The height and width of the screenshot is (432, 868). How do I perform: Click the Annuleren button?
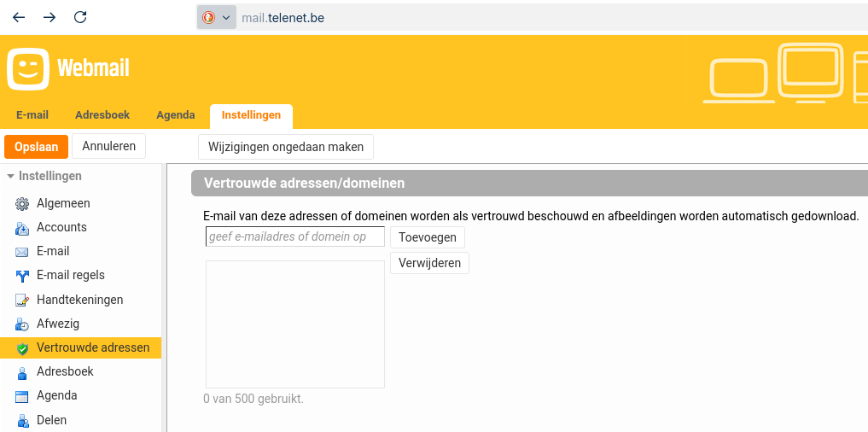(x=108, y=146)
